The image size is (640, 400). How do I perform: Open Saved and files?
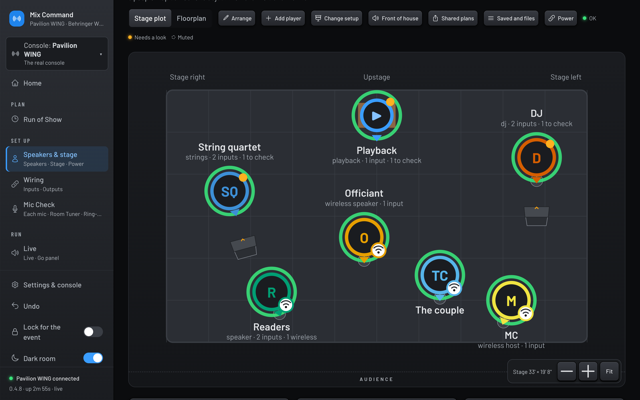pyautogui.click(x=511, y=18)
